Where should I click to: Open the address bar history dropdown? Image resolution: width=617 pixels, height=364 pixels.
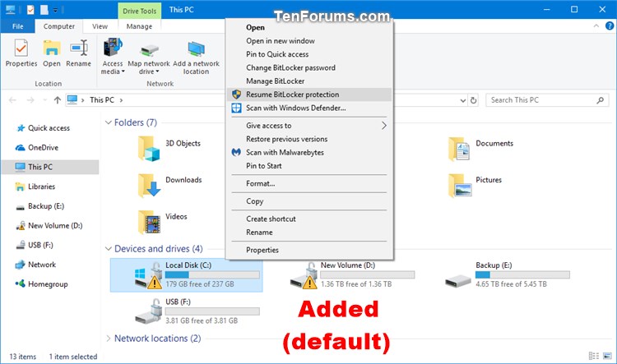click(462, 100)
